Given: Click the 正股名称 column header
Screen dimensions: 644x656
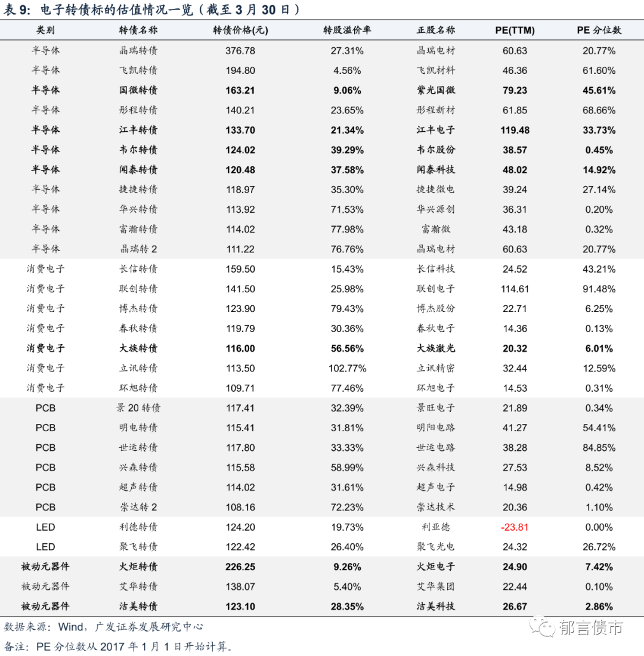Looking at the screenshot, I should 436,30.
